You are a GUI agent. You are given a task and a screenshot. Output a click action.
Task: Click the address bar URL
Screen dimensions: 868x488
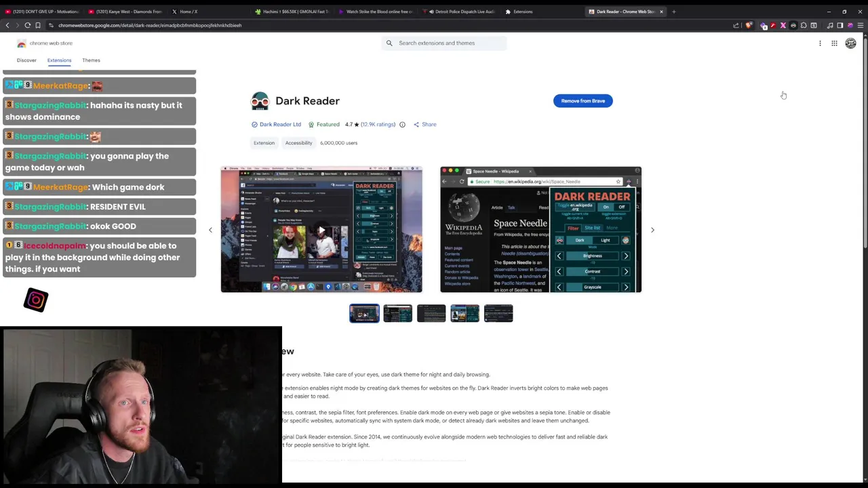[150, 26]
